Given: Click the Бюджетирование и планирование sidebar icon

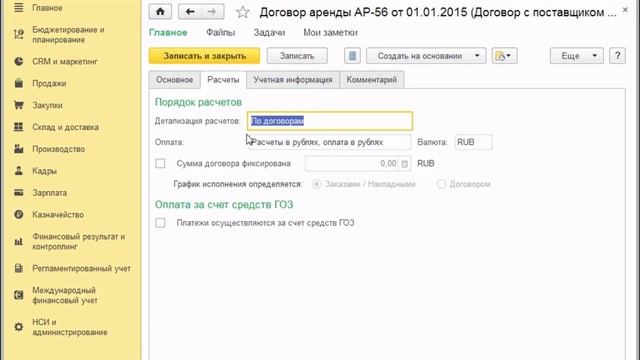Looking at the screenshot, I should click(x=19, y=35).
